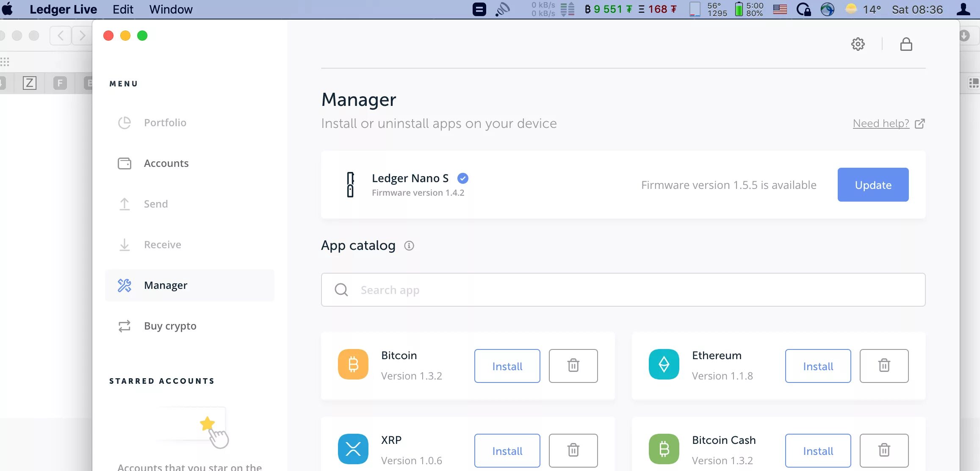Lock the app with the padlock icon

(x=906, y=44)
